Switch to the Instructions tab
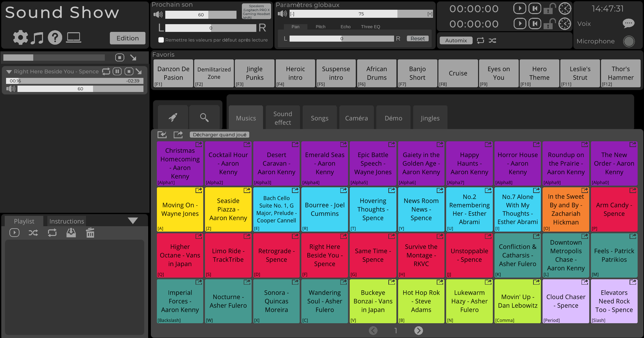The height and width of the screenshot is (338, 644). coord(67,221)
